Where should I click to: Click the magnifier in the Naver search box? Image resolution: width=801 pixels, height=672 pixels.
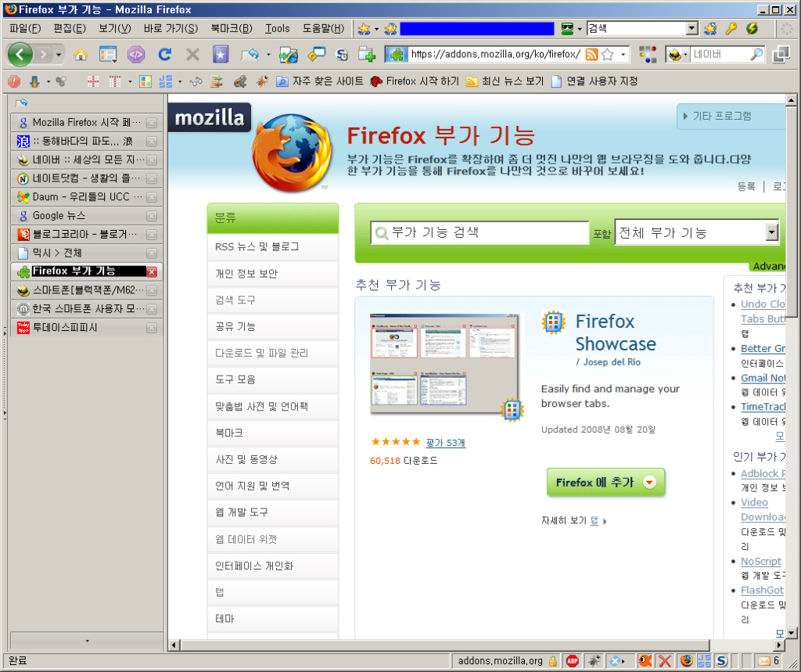point(756,54)
